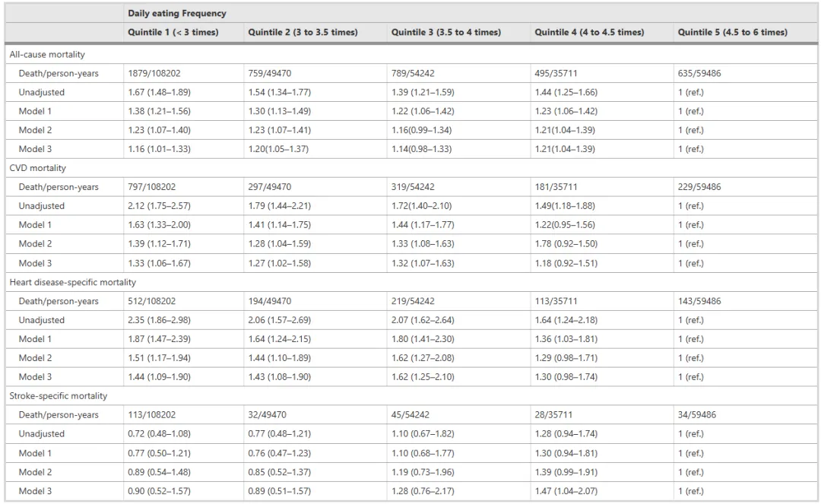Click the 'Daily eating Frequency' header cell
Image resolution: width=821 pixels, height=504 pixels.
pyautogui.click(x=471, y=13)
